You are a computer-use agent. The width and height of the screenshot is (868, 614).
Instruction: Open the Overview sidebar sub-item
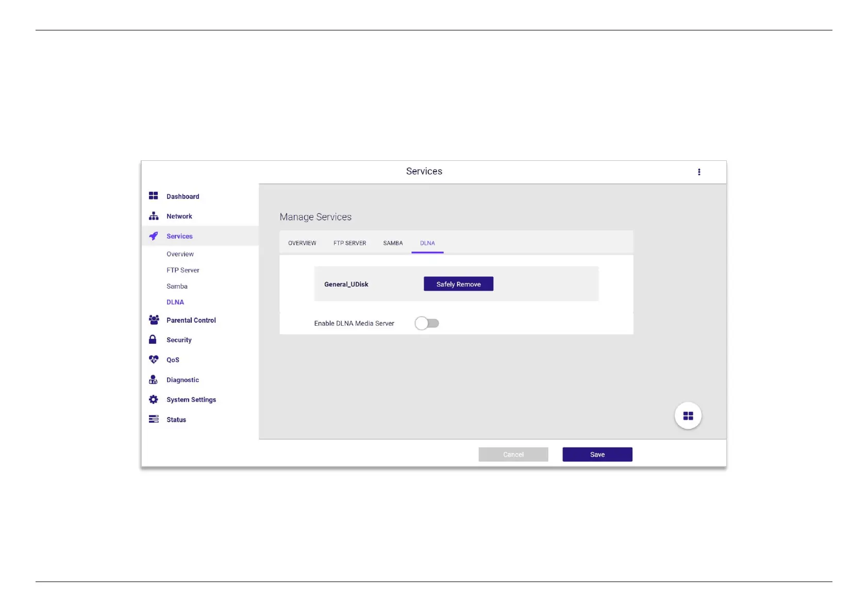(180, 254)
